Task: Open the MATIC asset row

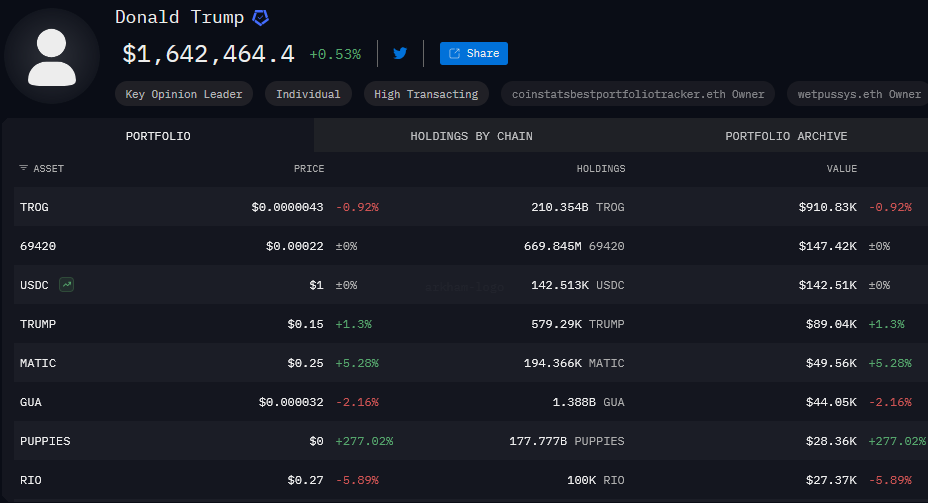Action: pos(471,363)
